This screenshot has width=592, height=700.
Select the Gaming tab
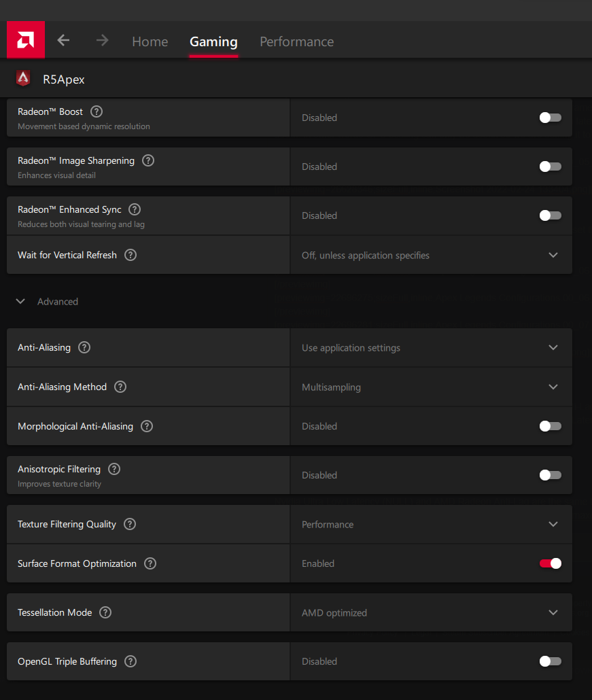(x=213, y=41)
